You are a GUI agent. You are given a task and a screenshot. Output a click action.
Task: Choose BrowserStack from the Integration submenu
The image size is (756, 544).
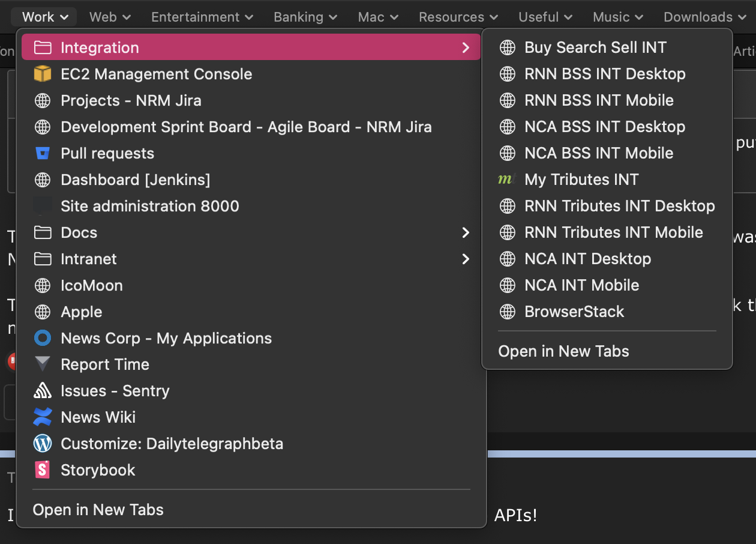point(574,312)
